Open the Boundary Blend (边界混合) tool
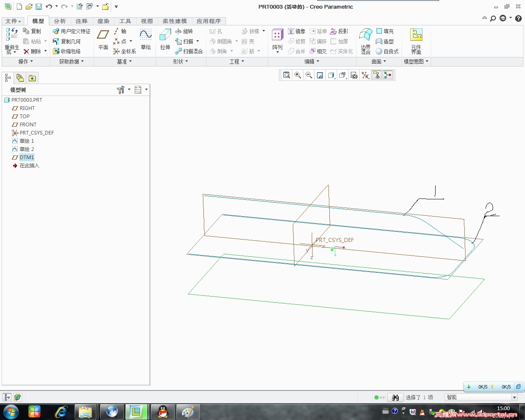The width and height of the screenshot is (525, 420). pos(365,41)
